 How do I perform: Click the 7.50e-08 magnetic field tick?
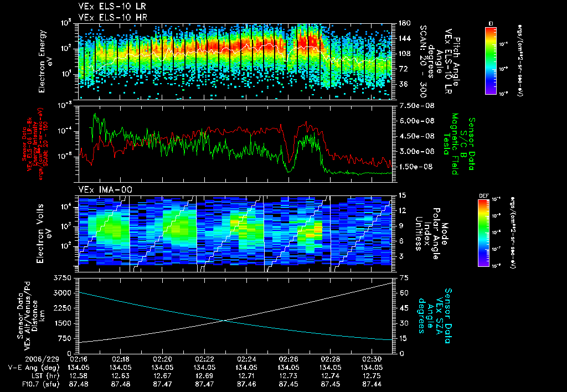(x=417, y=106)
